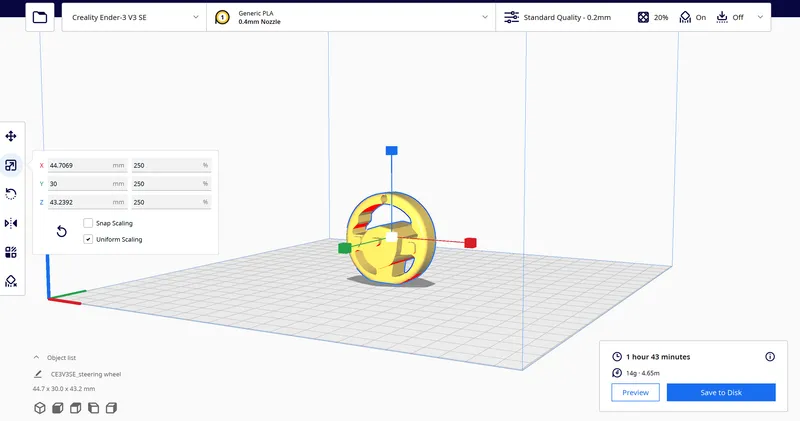
Task: Select the Support Blocker tool
Action: (x=11, y=281)
